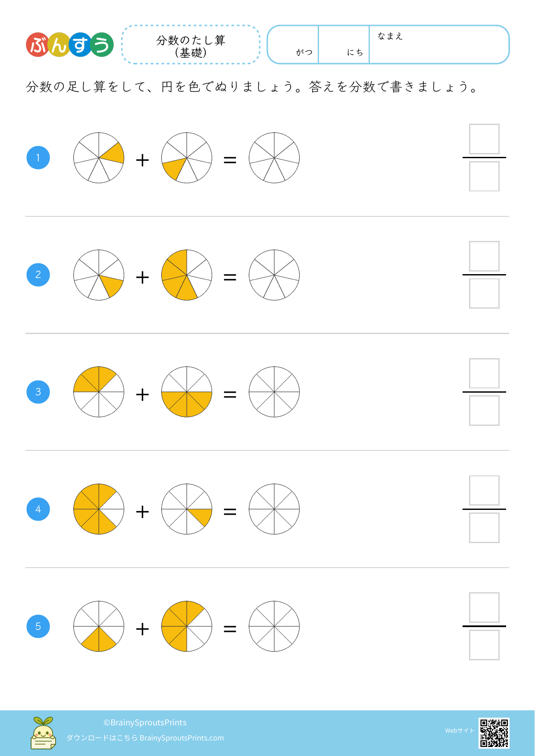Click the blue number 1 circle badge

click(38, 158)
